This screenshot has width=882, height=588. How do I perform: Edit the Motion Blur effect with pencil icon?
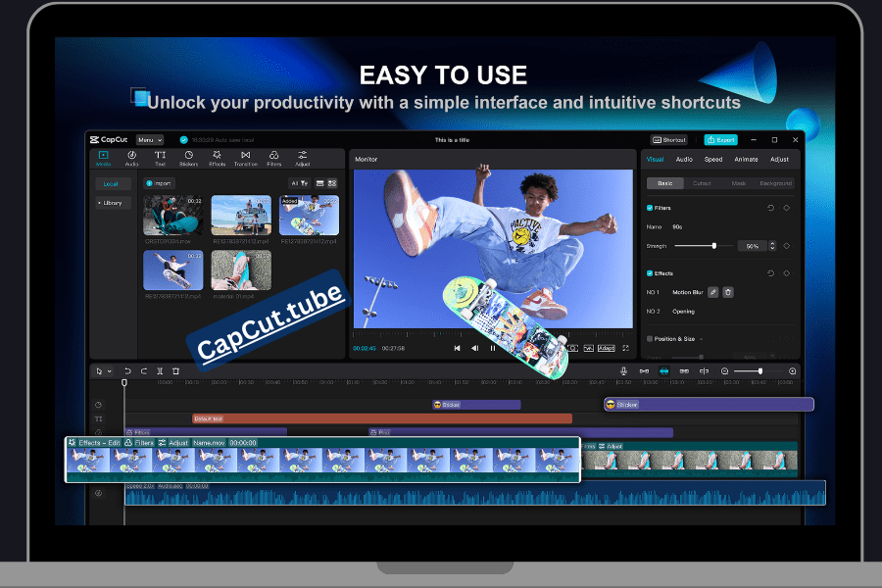click(x=712, y=292)
